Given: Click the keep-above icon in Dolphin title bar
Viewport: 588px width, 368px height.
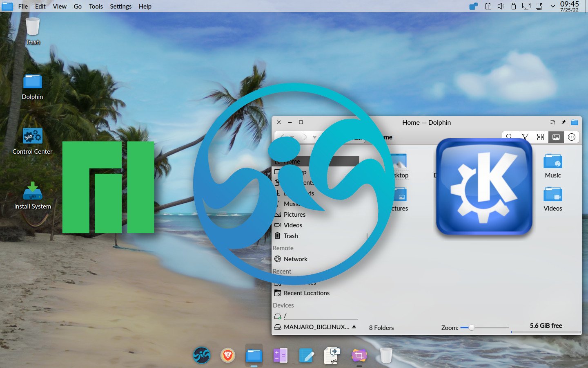Looking at the screenshot, I should click(x=552, y=122).
